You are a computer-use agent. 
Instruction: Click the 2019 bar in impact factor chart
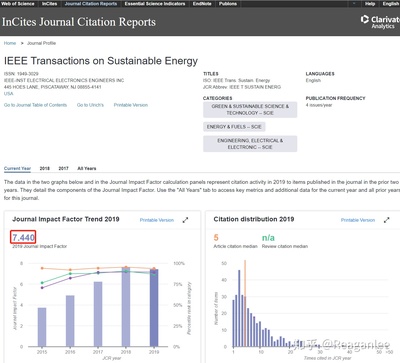[x=154, y=308]
